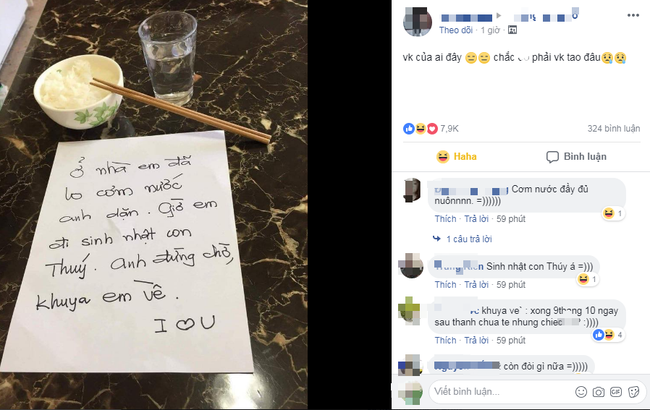Image resolution: width=650 pixels, height=410 pixels.
Task: Click the GIF icon in comment box
Action: tap(616, 392)
